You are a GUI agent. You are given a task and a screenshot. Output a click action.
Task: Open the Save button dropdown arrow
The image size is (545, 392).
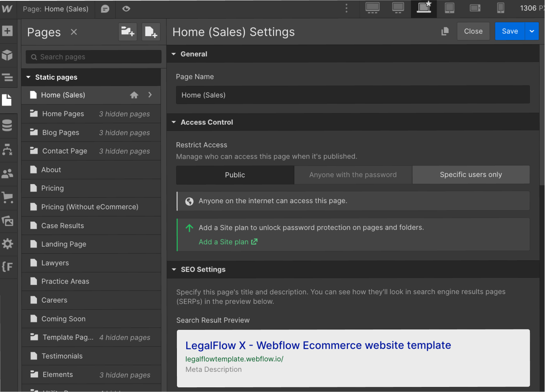coord(532,31)
